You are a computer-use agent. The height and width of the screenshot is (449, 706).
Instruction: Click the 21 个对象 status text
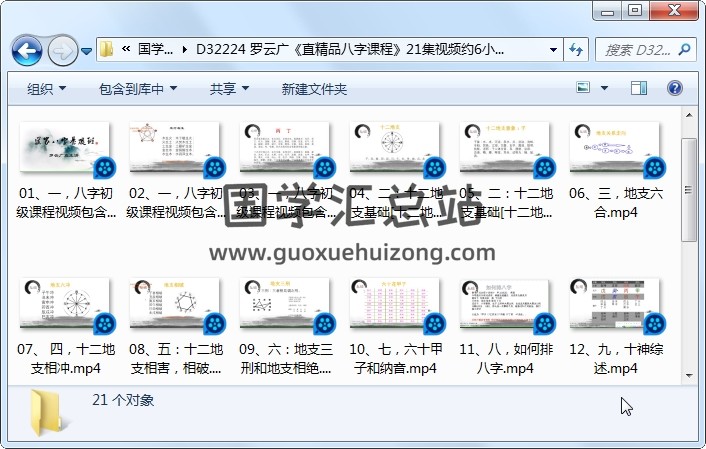(123, 400)
